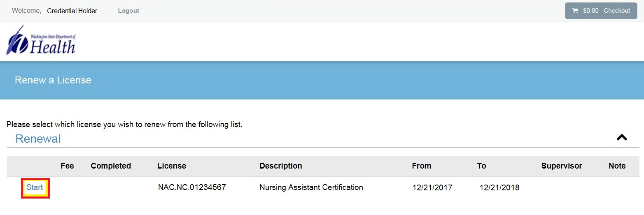Image resolution: width=644 pixels, height=215 pixels.
Task: Click the Nursing Assistant Certification description
Action: pos(311,187)
